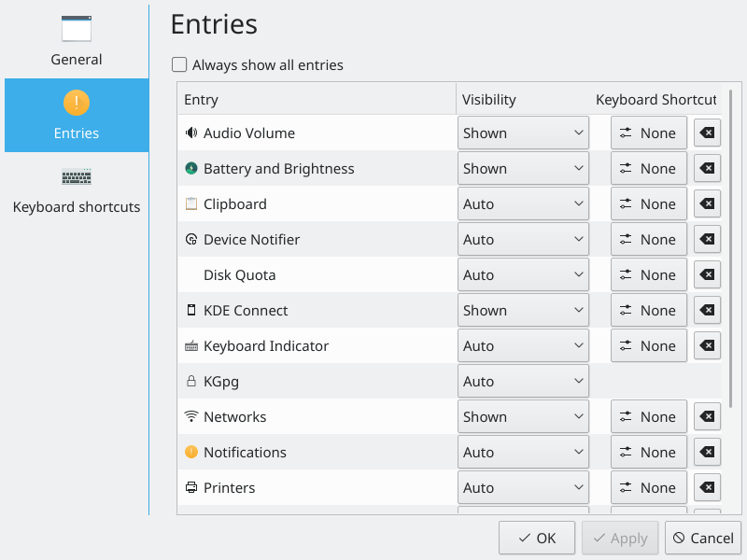Click the KGpg lock icon

[191, 382]
